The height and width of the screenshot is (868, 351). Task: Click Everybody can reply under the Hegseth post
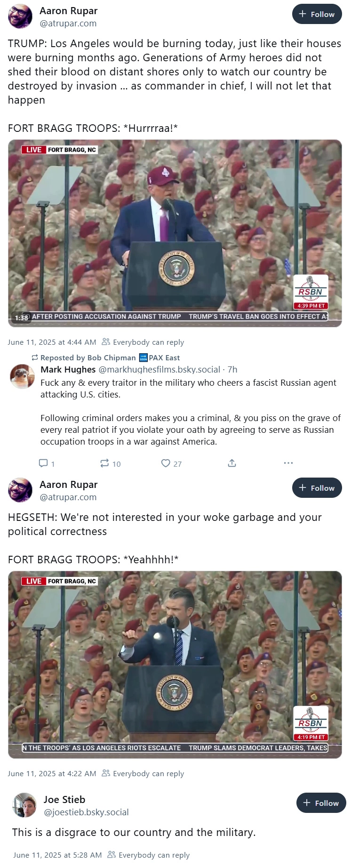tap(143, 774)
